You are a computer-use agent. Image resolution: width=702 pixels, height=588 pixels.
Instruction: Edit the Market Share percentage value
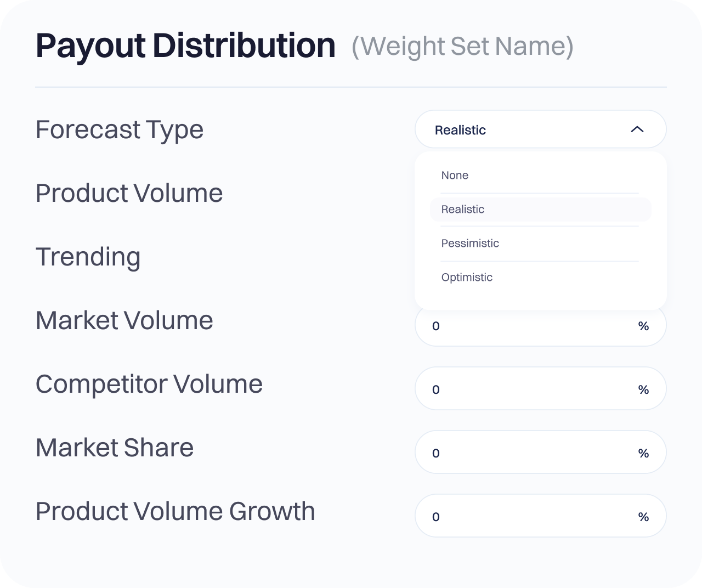pos(526,453)
